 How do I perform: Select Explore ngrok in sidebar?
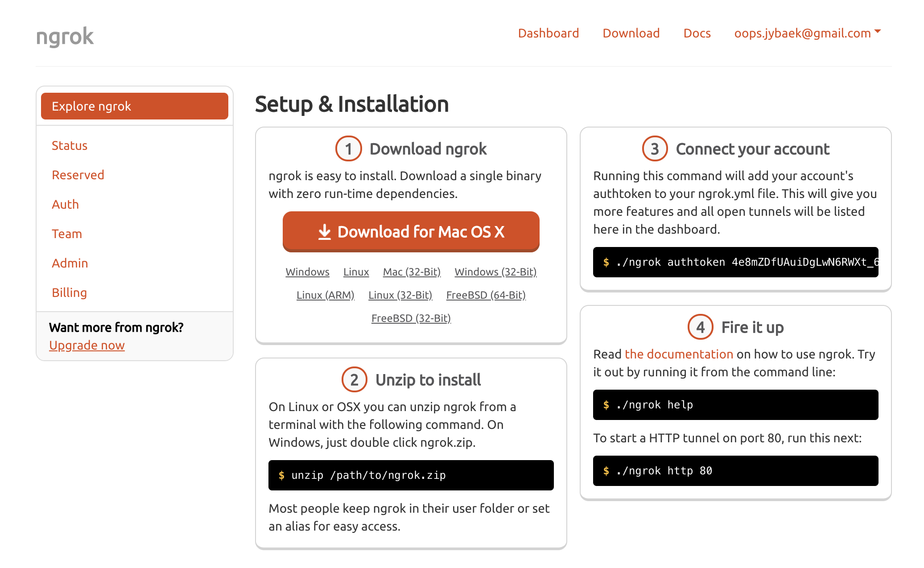point(135,106)
